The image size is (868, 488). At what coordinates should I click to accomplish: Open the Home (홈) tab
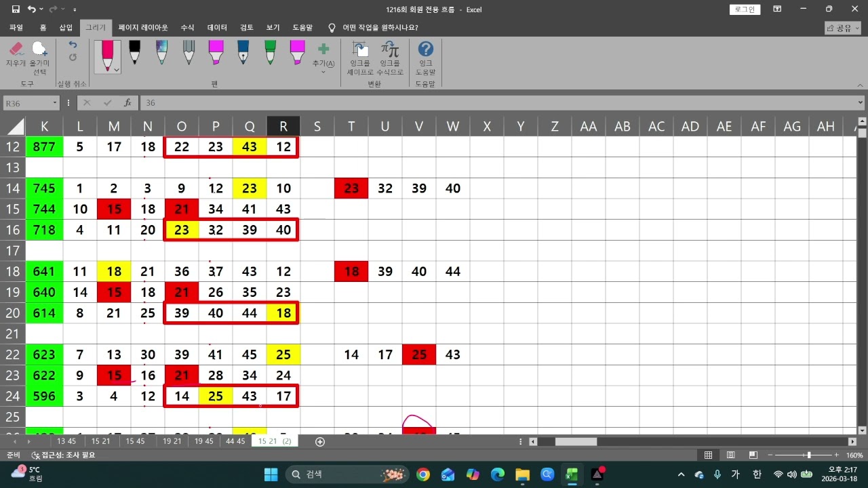click(43, 28)
